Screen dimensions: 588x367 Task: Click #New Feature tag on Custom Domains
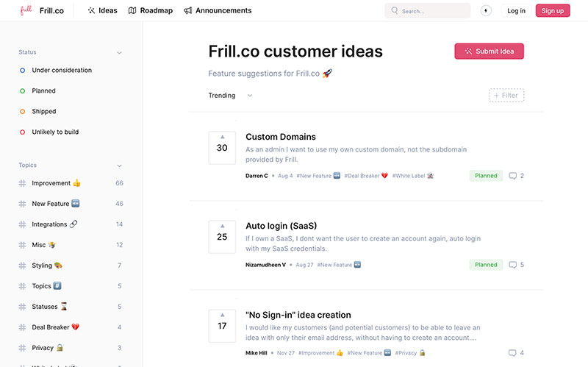pos(318,176)
